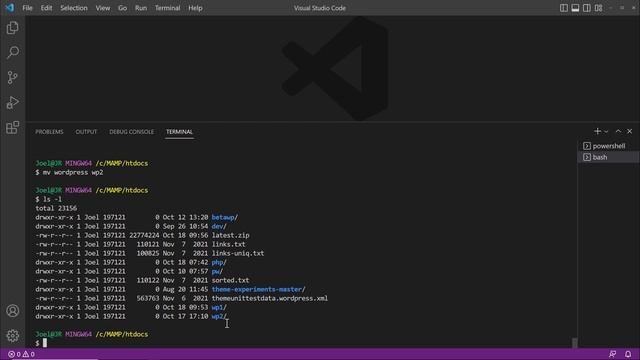Click links.txt in the listing

[x=229, y=244]
